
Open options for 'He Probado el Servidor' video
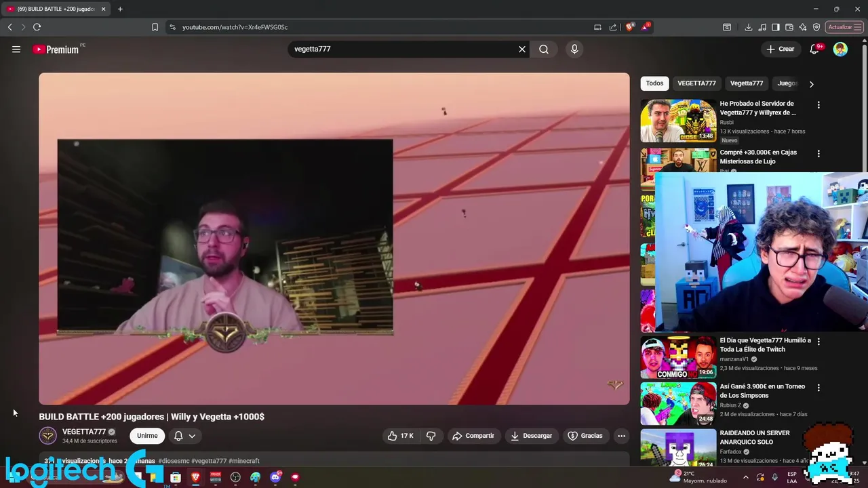point(818,105)
